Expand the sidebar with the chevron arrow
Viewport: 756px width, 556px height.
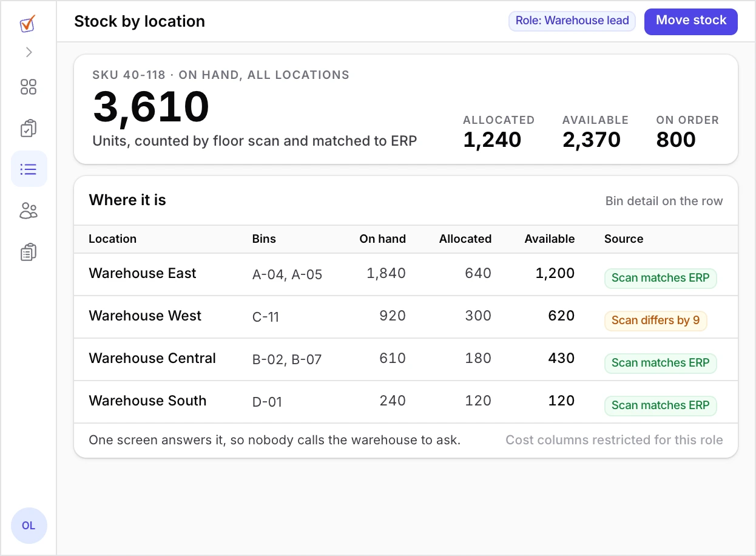click(x=29, y=52)
